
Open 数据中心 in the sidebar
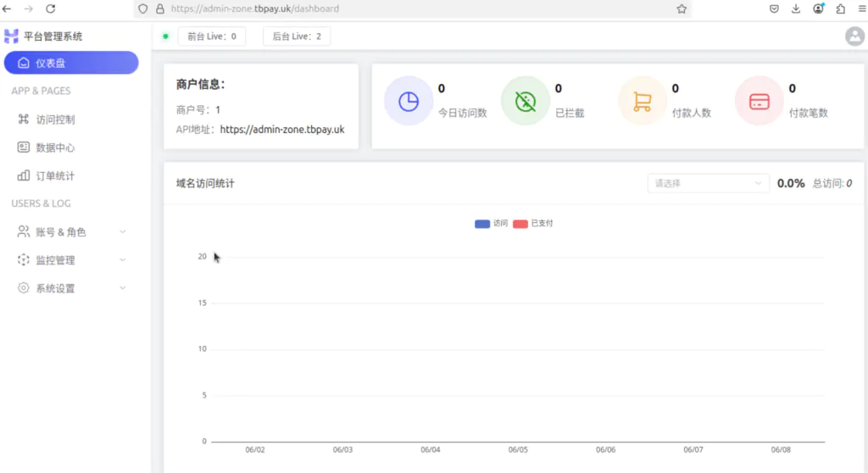coord(71,147)
